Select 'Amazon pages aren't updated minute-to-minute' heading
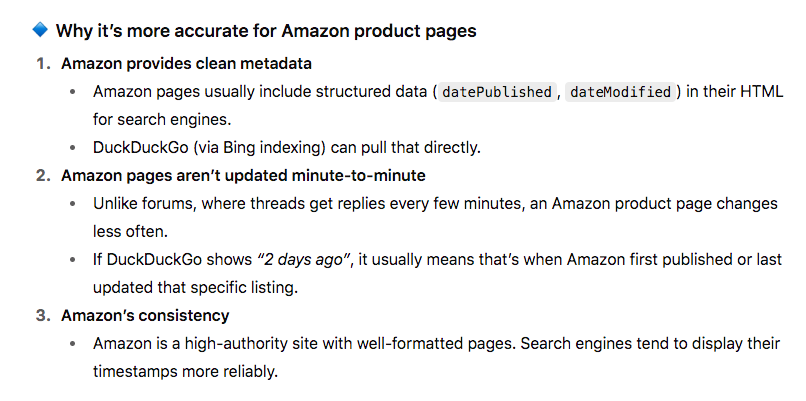Viewport: 806px width, 401px height. [243, 176]
